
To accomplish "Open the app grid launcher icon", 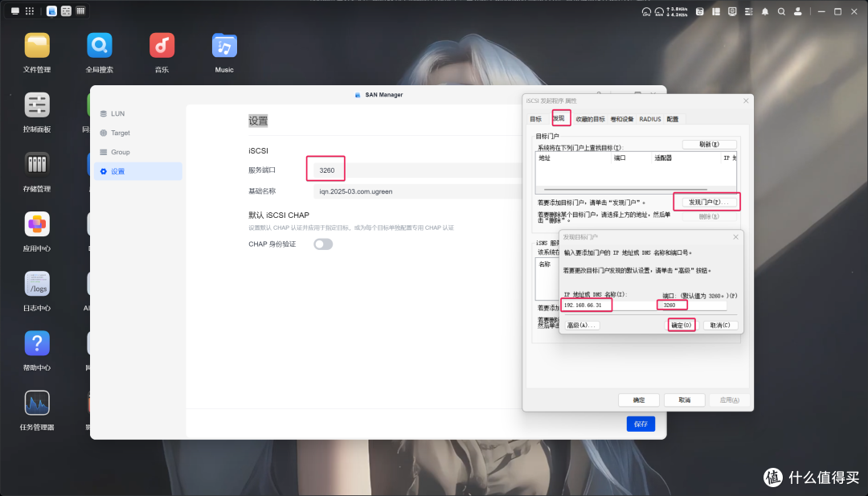I will click(x=30, y=11).
